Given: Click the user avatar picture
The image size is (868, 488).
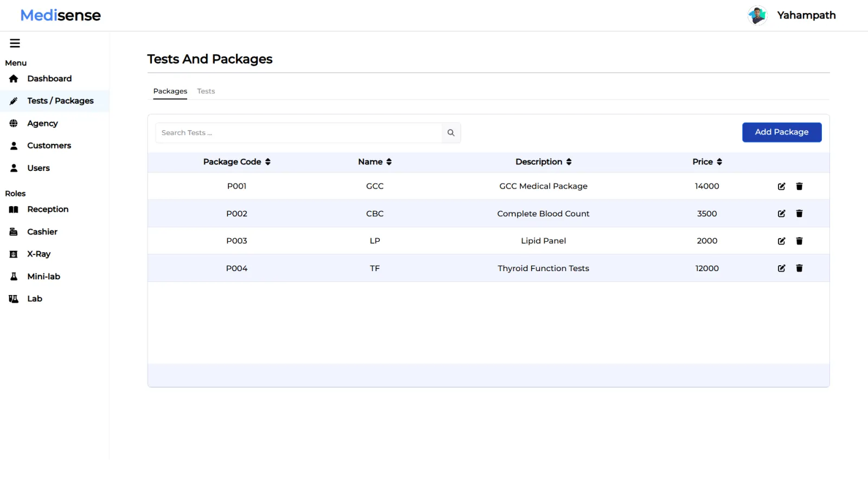Looking at the screenshot, I should pos(757,15).
